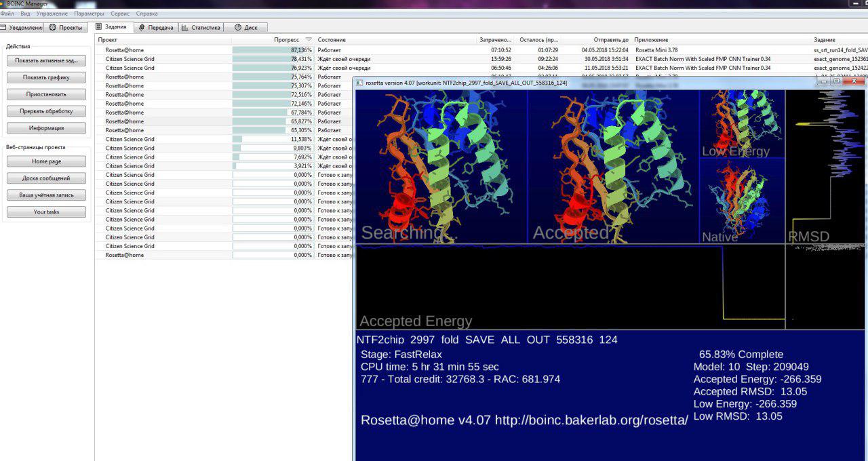Viewport: 868px width, 461px height.
Task: Open the Управление menu
Action: point(52,14)
